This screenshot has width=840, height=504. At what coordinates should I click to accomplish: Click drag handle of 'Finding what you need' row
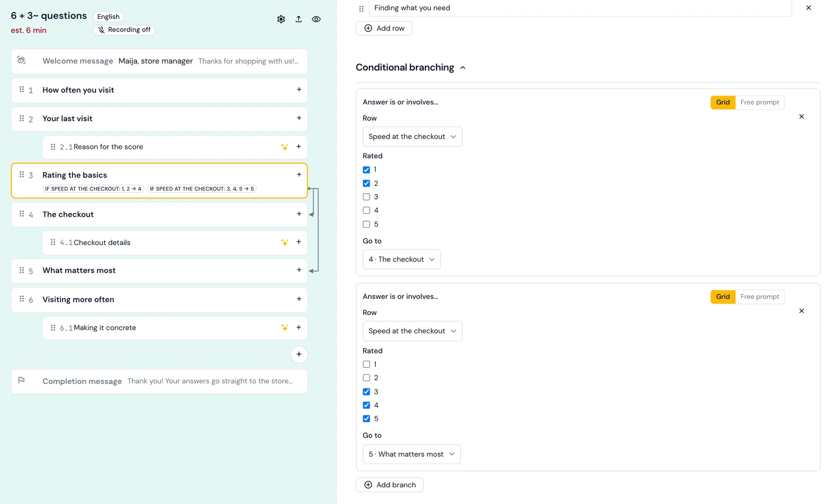361,8
